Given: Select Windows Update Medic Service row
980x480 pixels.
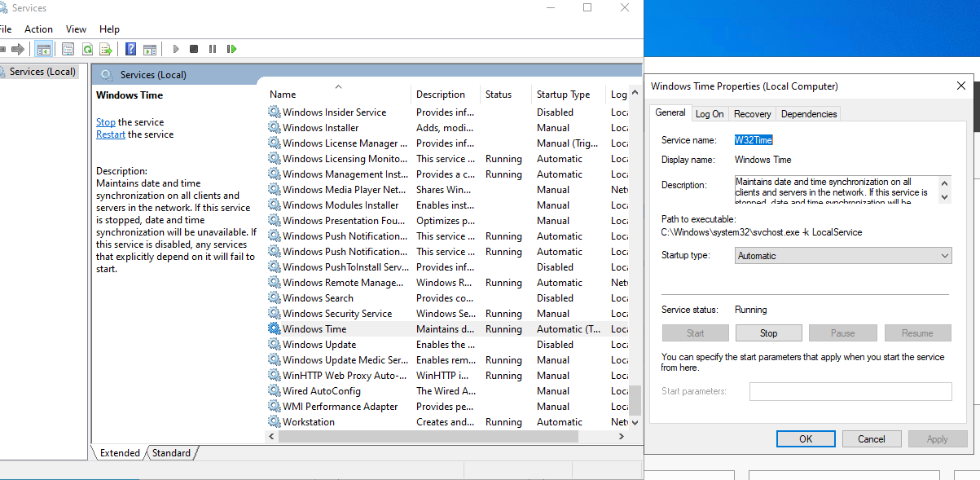Looking at the screenshot, I should (x=446, y=360).
